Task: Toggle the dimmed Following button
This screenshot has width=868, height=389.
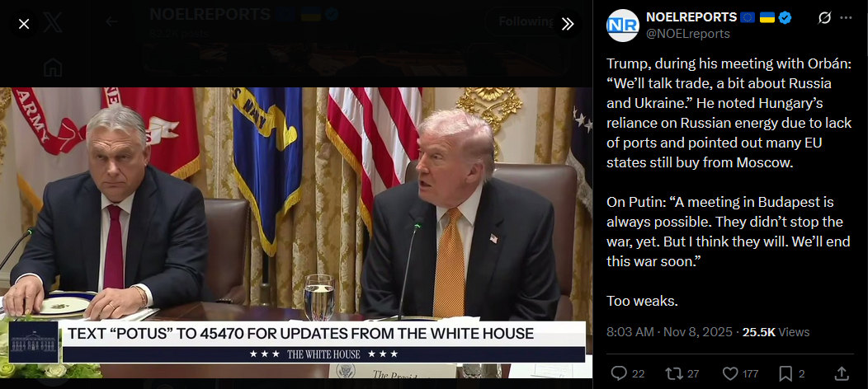Action: (x=526, y=21)
